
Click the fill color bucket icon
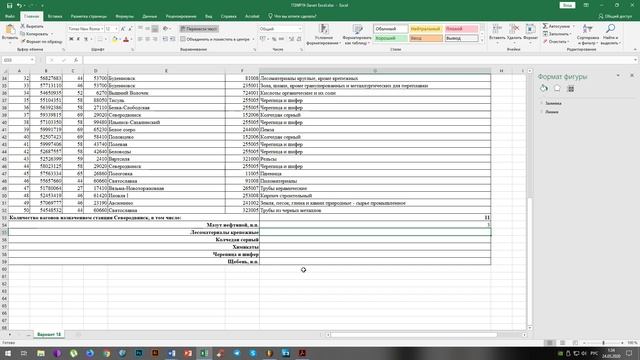pyautogui.click(x=115, y=40)
